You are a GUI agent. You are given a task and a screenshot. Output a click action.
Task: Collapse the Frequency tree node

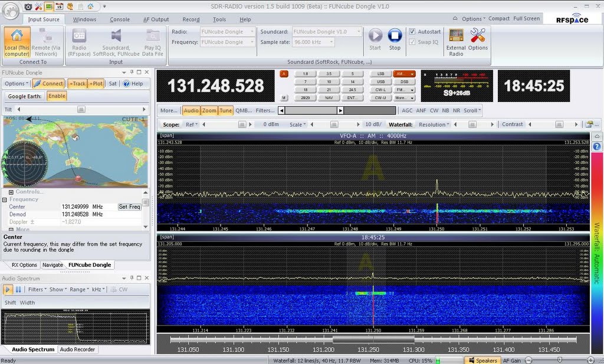pyautogui.click(x=5, y=199)
